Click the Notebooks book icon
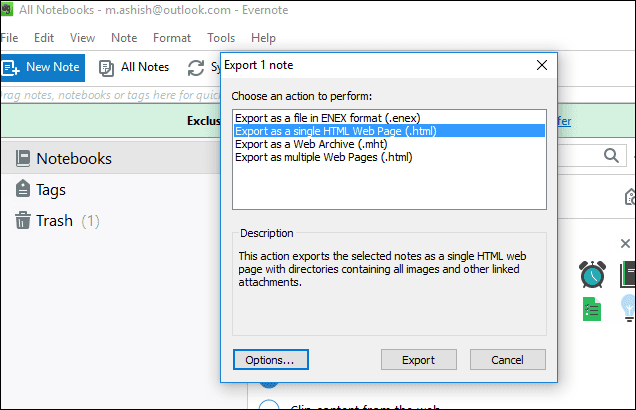 tap(23, 158)
